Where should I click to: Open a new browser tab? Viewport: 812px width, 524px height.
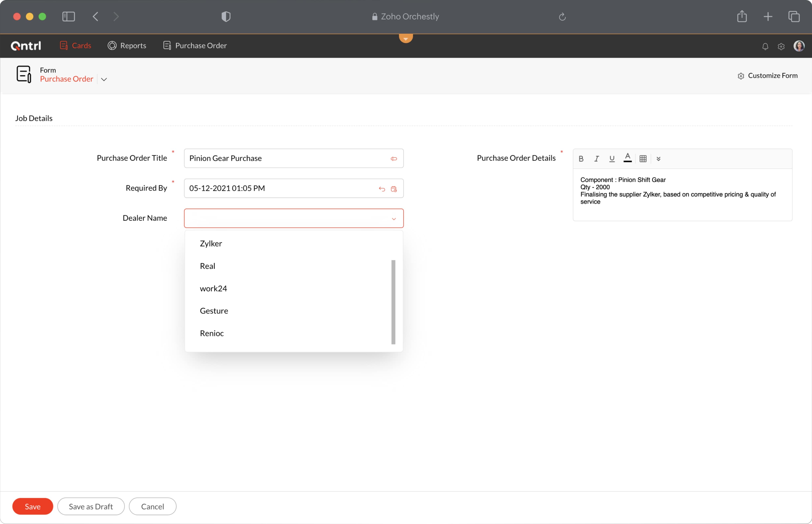767,16
